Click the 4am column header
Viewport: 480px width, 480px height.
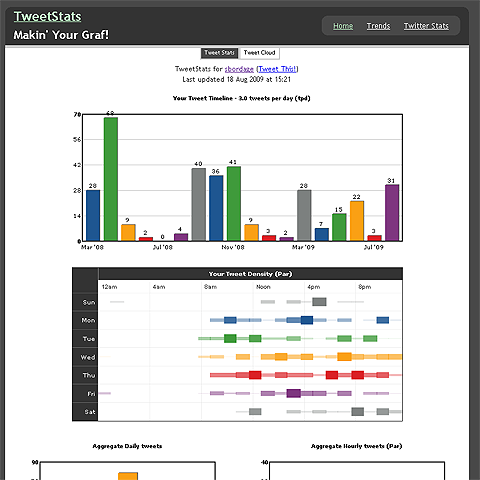coord(159,287)
